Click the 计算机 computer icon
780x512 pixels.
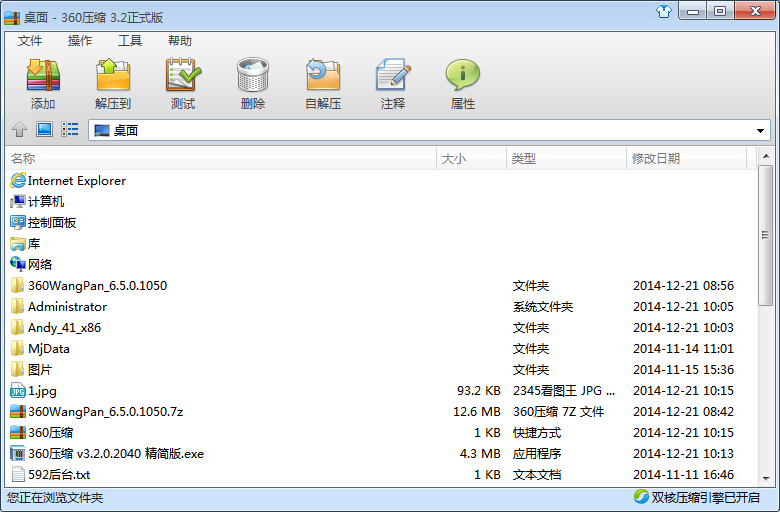[18, 202]
